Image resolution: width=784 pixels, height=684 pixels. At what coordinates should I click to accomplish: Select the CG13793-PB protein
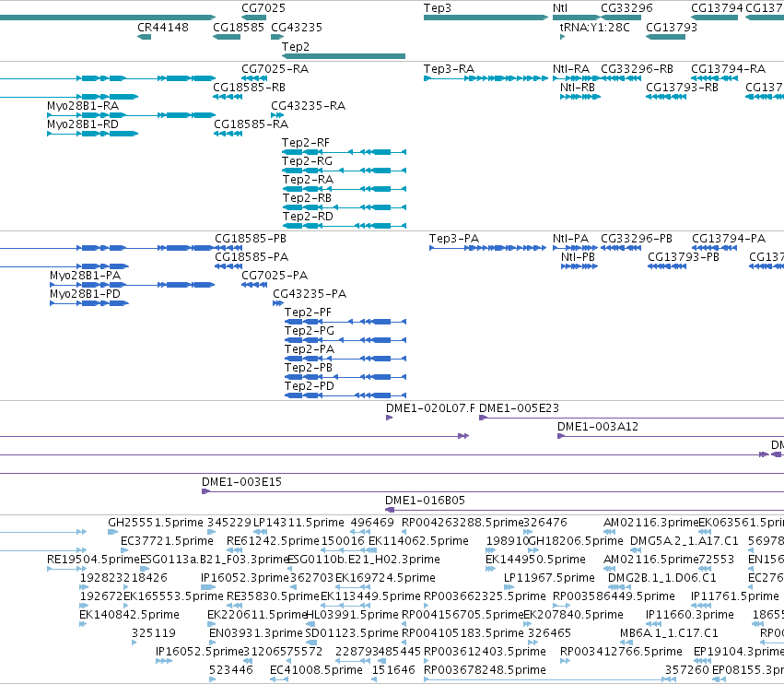coord(667,266)
